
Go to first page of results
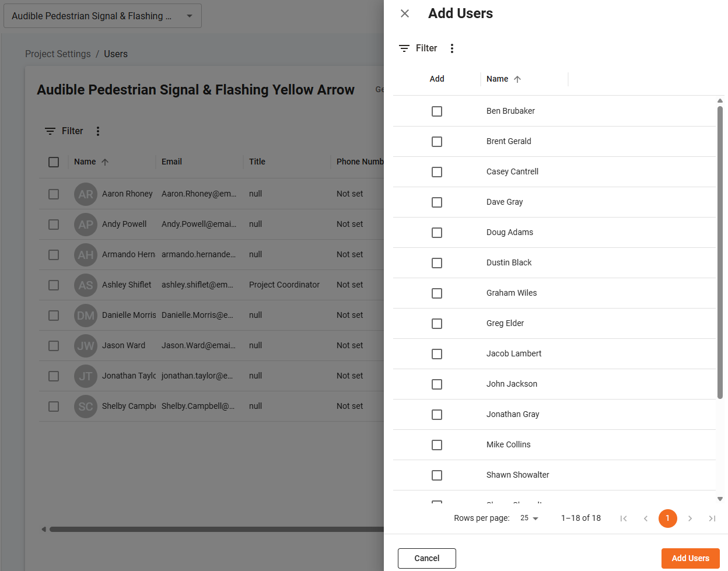click(624, 519)
